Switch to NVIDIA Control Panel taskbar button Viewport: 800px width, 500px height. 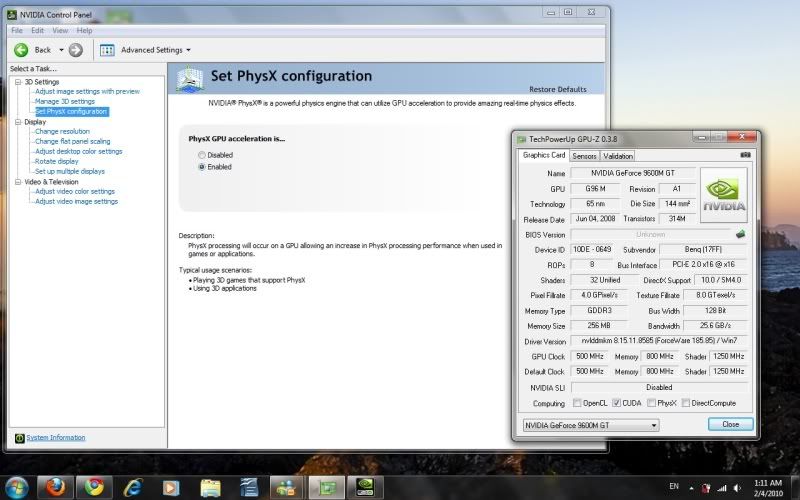[x=365, y=488]
